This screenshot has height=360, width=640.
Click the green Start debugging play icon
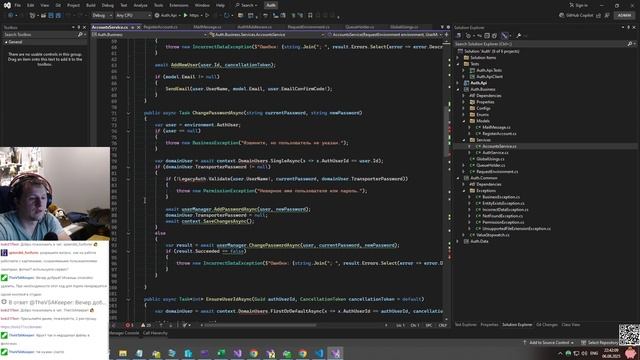coord(185,16)
